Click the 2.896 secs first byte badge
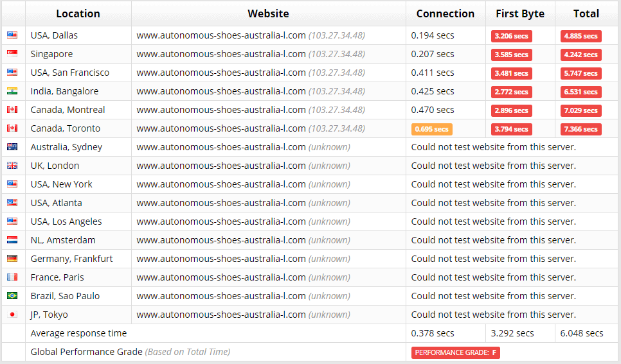This screenshot has height=364, width=621. coord(511,110)
